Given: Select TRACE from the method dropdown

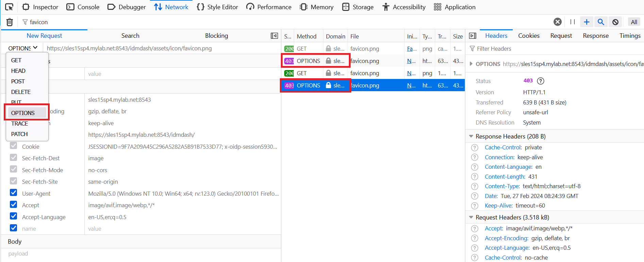Looking at the screenshot, I should point(20,124).
